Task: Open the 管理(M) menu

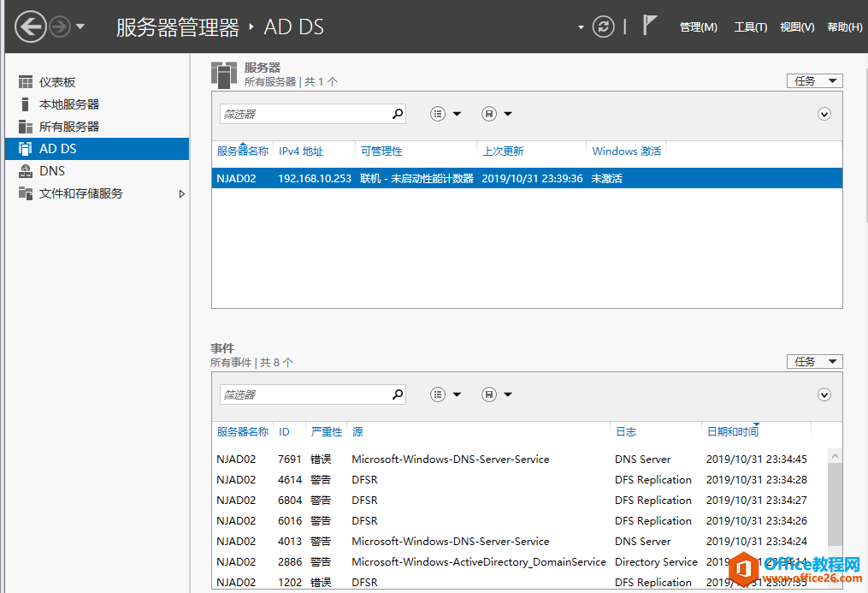Action: coord(698,27)
